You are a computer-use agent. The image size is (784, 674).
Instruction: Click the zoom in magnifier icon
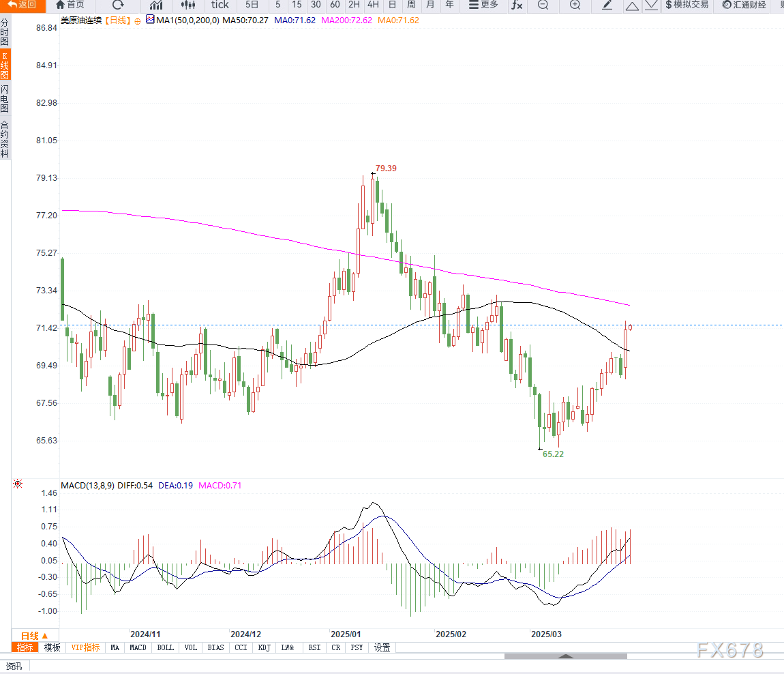(575, 5)
